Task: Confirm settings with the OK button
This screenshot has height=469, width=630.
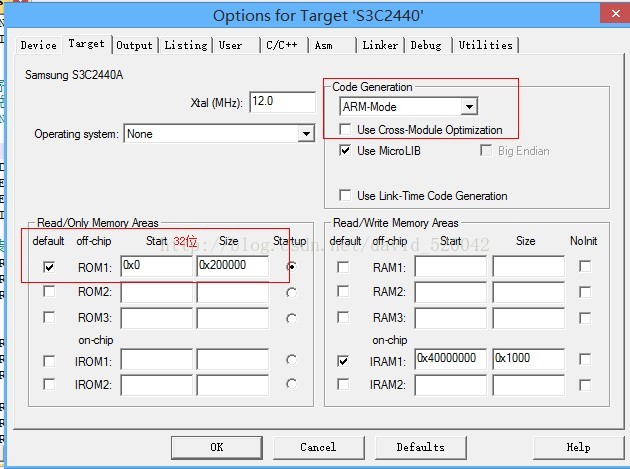Action: click(217, 447)
